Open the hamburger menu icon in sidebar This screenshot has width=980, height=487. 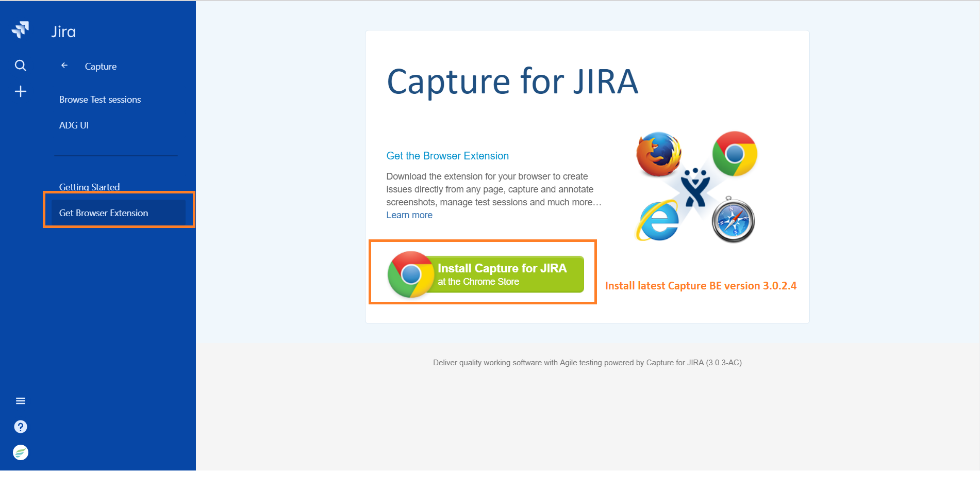(21, 401)
